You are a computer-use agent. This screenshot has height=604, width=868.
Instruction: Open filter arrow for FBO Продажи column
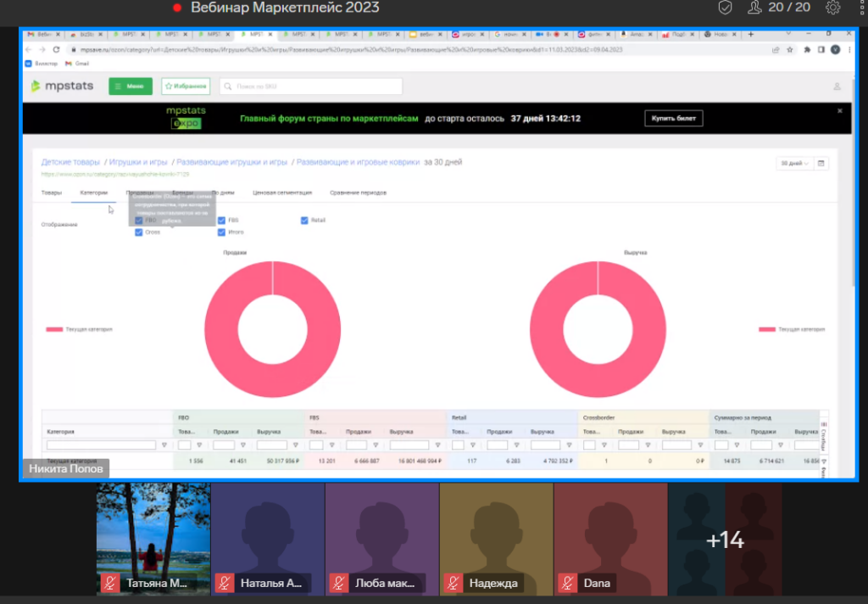coord(243,445)
